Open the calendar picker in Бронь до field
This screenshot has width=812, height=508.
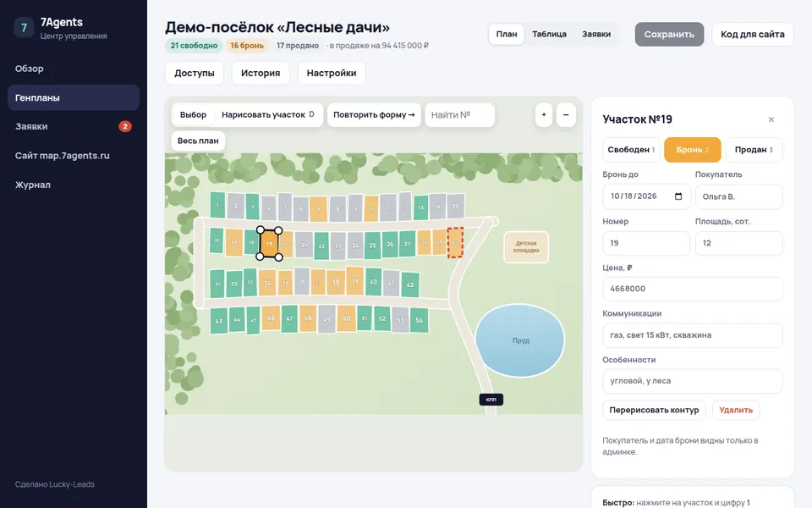coord(678,196)
